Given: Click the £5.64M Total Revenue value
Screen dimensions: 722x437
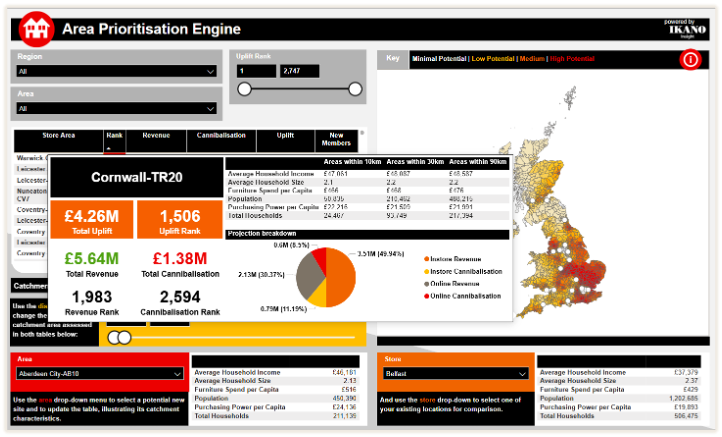Looking at the screenshot, I should point(92,259).
